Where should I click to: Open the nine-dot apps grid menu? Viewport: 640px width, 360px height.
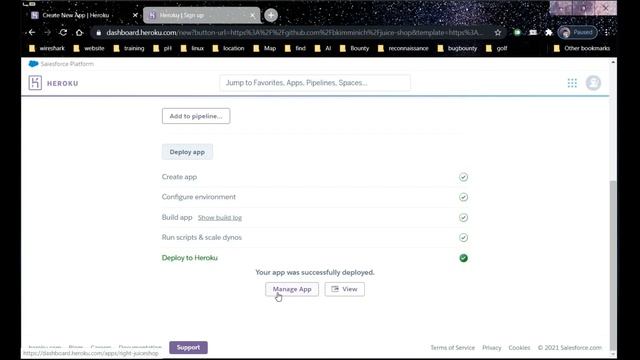coord(572,83)
